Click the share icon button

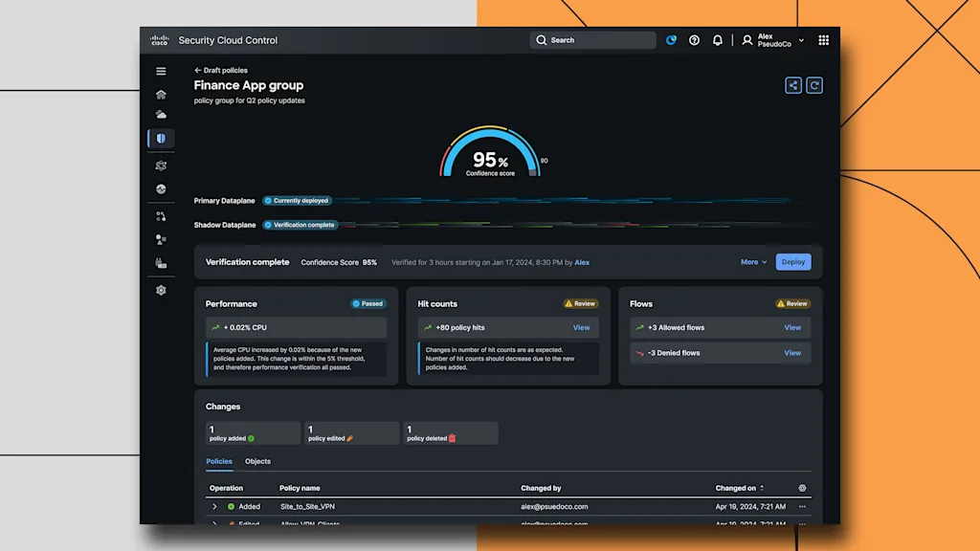pos(792,85)
